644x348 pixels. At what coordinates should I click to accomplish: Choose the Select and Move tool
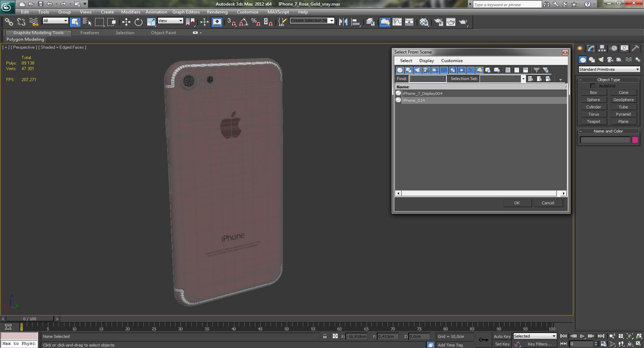(126, 22)
